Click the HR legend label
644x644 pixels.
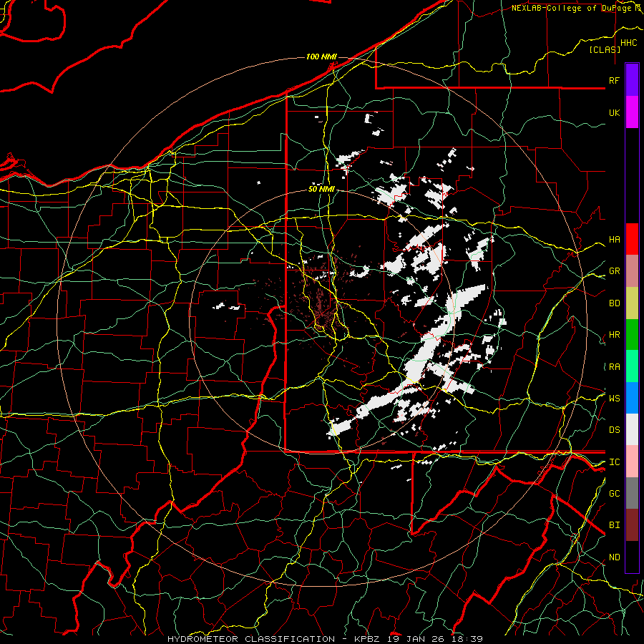tap(615, 335)
